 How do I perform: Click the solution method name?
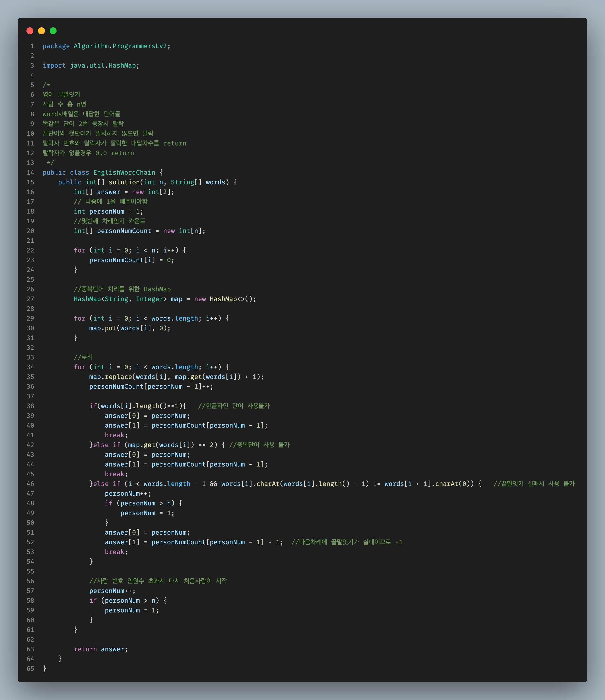[124, 182]
